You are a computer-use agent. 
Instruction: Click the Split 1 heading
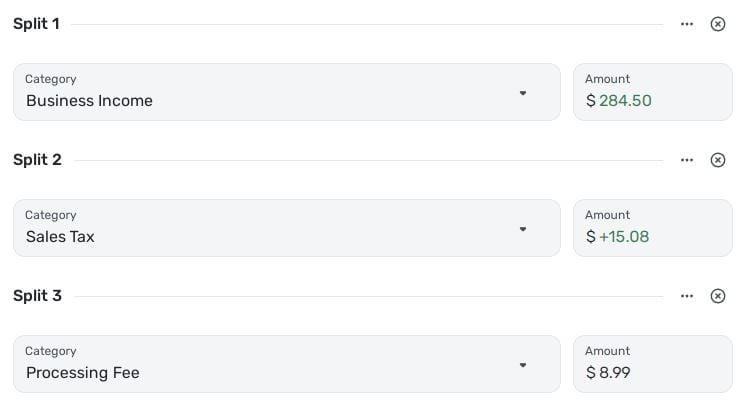[36, 24]
